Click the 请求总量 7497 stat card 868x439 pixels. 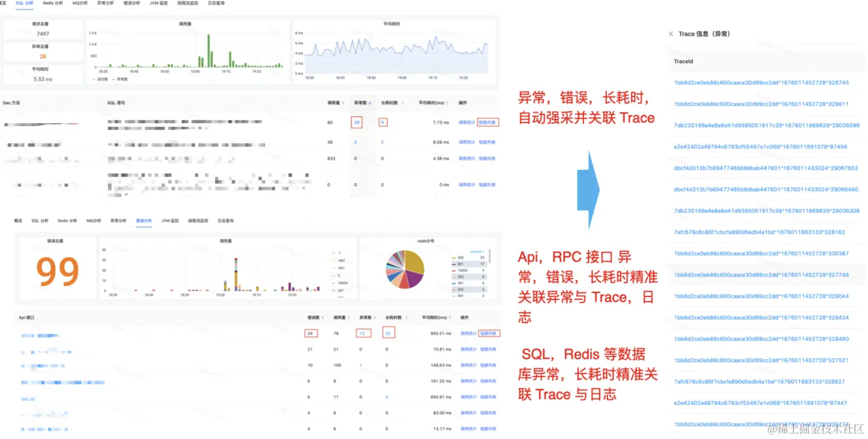pyautogui.click(x=43, y=30)
